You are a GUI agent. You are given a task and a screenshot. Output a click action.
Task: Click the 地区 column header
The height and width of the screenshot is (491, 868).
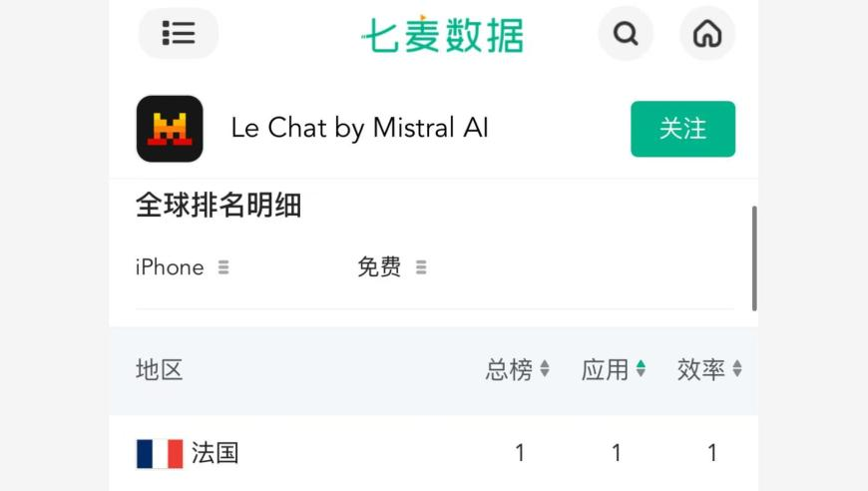click(x=160, y=369)
